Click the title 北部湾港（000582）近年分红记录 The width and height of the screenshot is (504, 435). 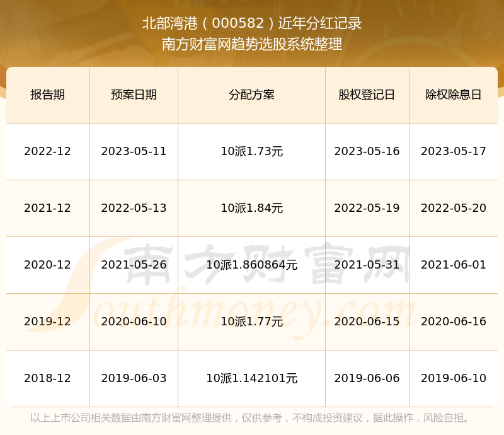point(252,23)
